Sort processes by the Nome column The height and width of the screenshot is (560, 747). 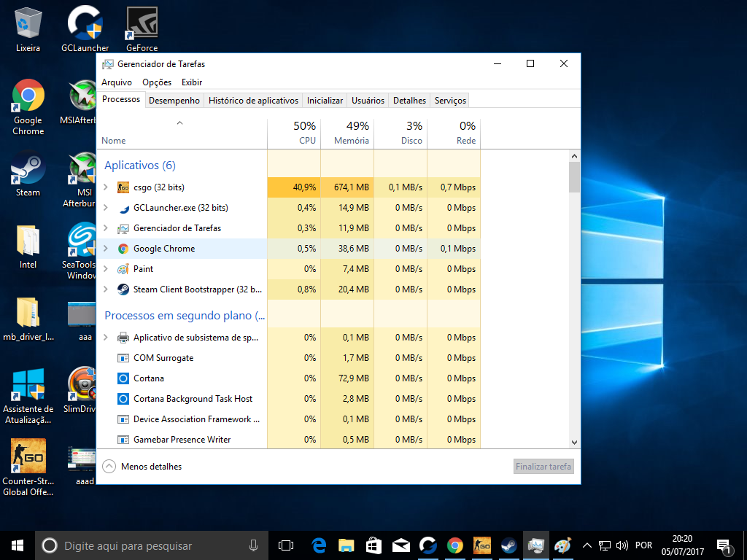tap(182, 133)
